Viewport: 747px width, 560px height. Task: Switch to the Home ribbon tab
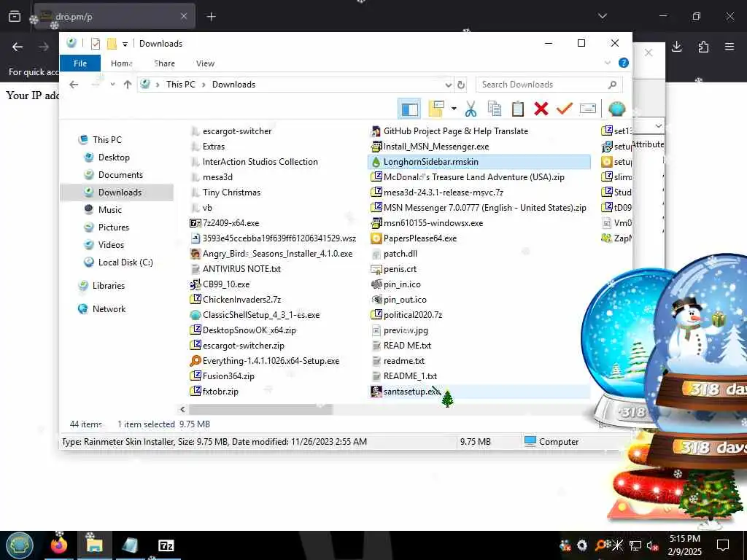point(122,63)
